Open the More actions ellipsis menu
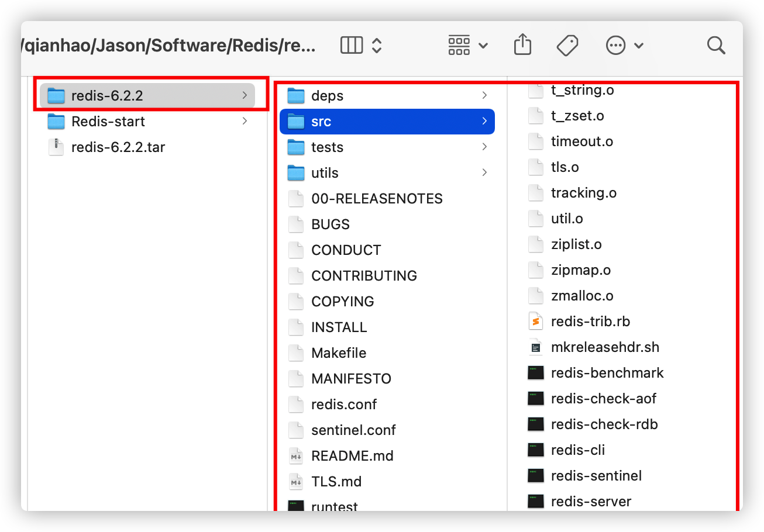 (624, 45)
